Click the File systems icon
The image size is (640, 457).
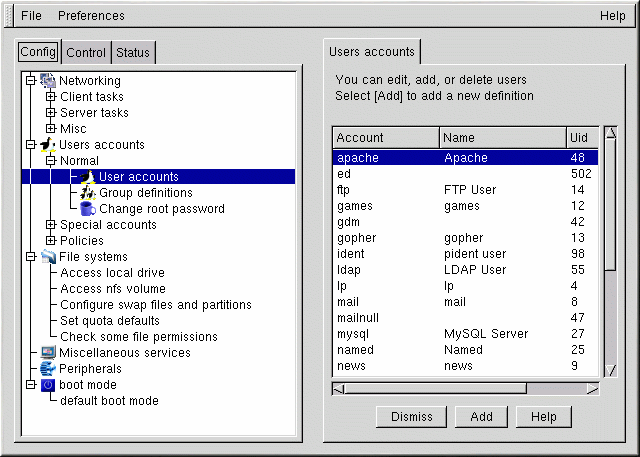pos(48,257)
